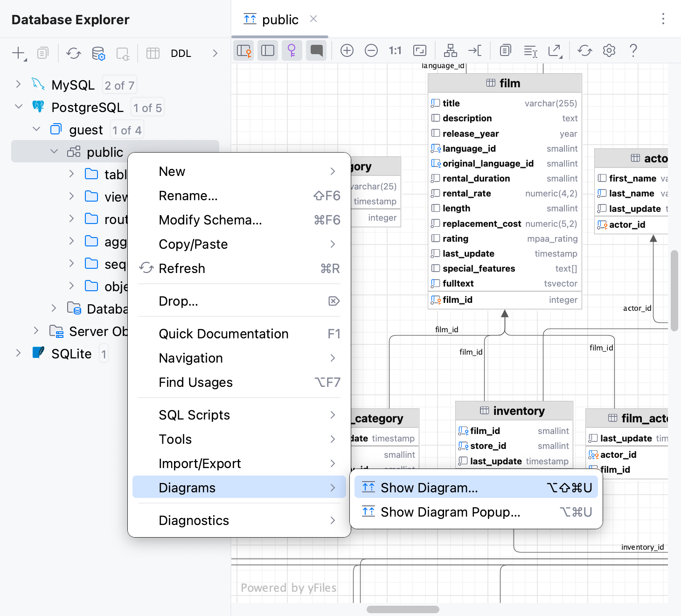Click the DDL button in the explorer toolbar

tap(181, 53)
